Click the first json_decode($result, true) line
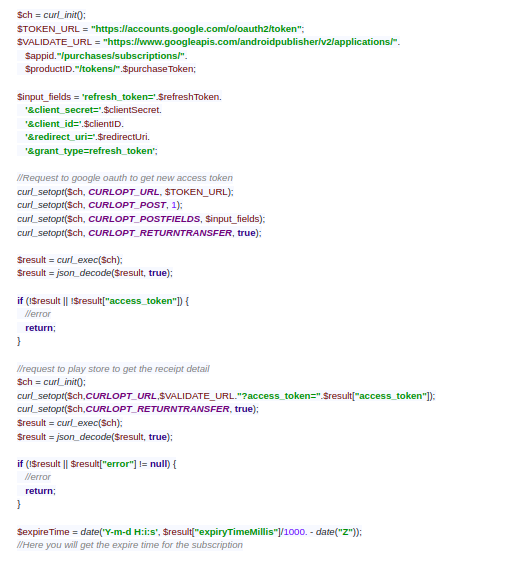This screenshot has width=522, height=562. tap(95, 273)
